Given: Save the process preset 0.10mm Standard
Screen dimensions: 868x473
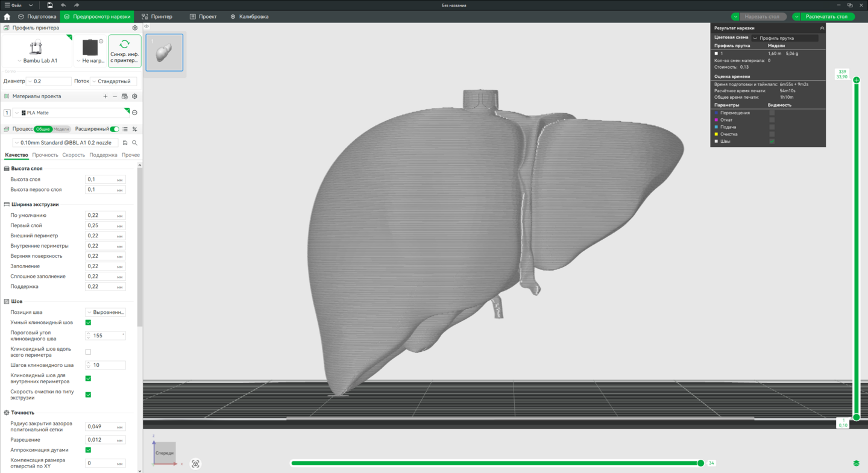Looking at the screenshot, I should point(125,143).
